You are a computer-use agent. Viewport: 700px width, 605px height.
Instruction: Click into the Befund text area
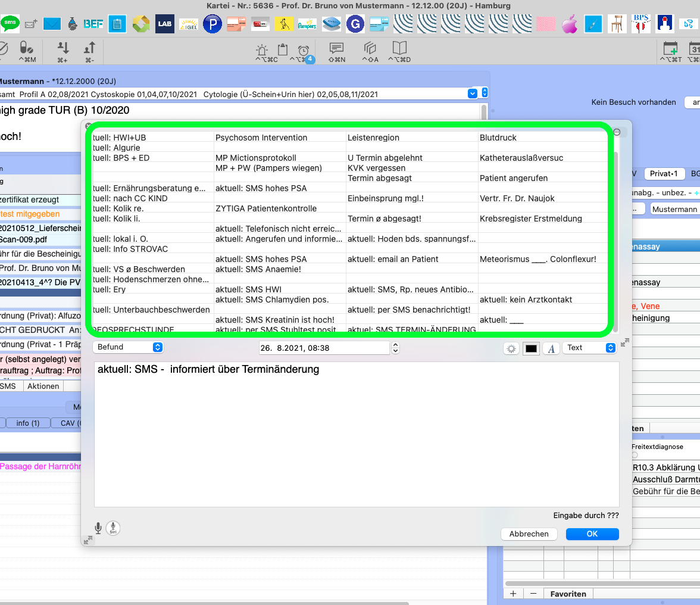[x=357, y=435]
